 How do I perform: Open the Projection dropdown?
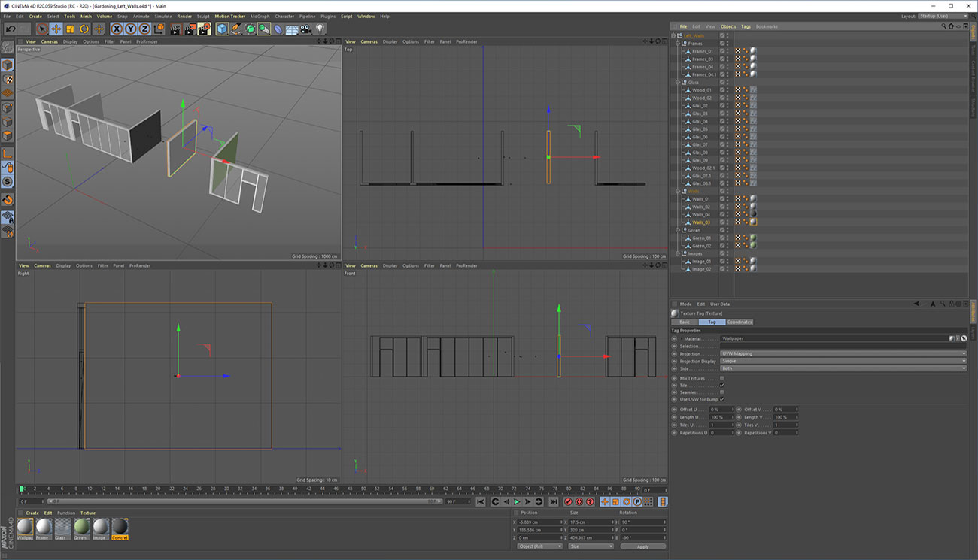coord(843,353)
